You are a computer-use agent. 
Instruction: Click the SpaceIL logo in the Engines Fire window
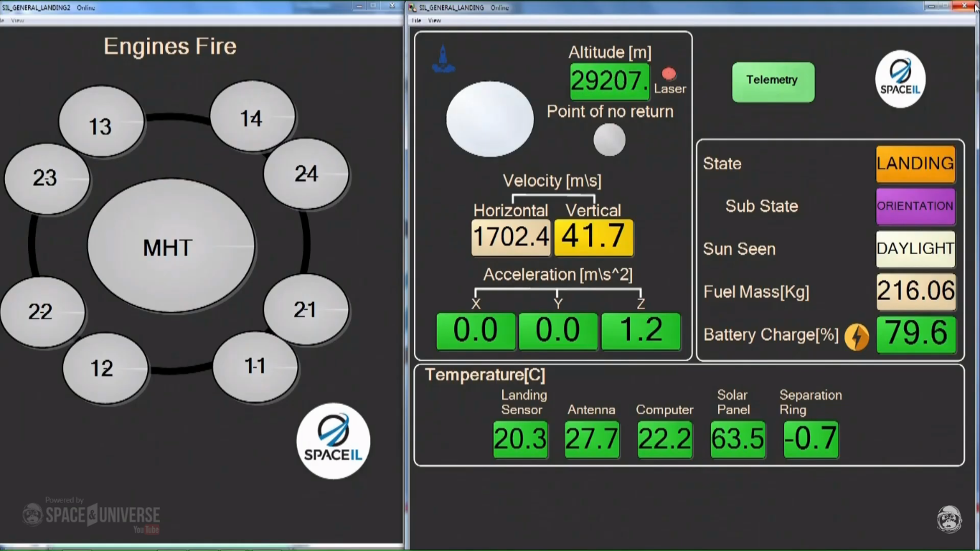pos(334,441)
